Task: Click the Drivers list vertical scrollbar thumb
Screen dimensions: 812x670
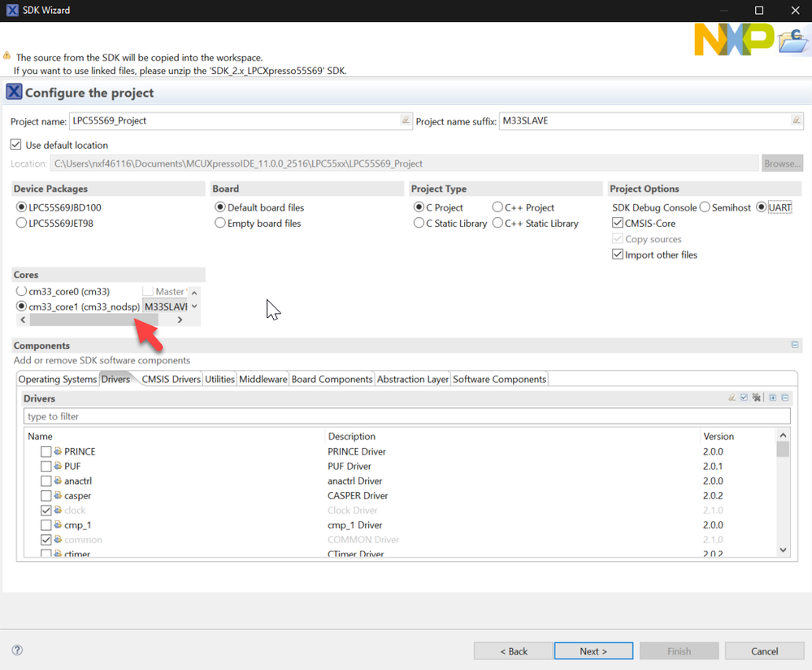Action: tap(783, 449)
